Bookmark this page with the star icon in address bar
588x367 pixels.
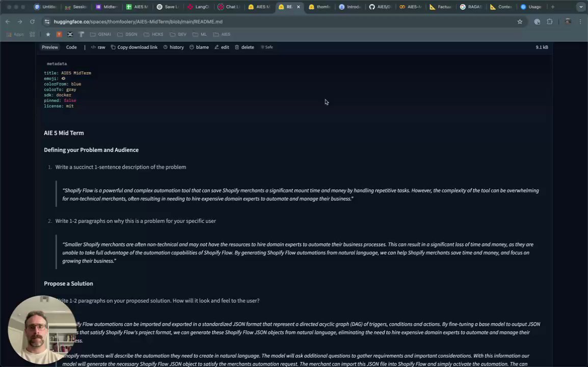pos(520,22)
